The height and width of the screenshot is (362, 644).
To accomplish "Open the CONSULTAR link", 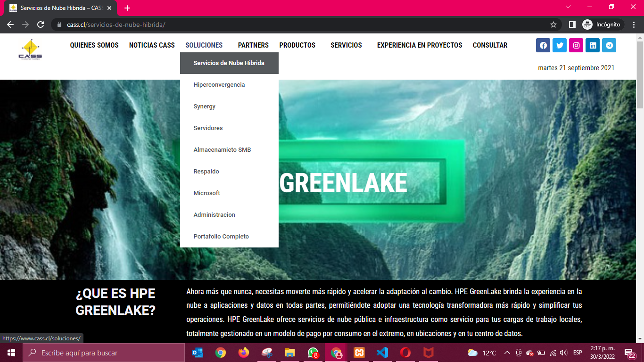I will coord(490,45).
